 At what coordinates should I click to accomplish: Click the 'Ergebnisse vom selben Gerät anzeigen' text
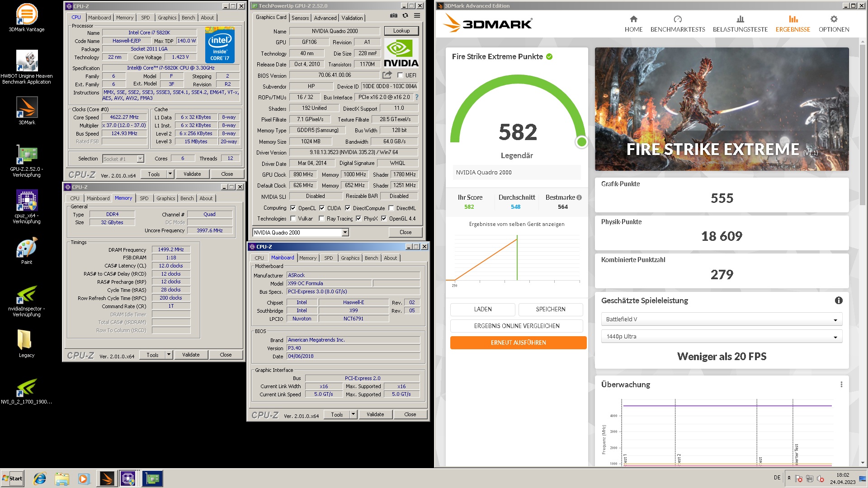pyautogui.click(x=516, y=224)
